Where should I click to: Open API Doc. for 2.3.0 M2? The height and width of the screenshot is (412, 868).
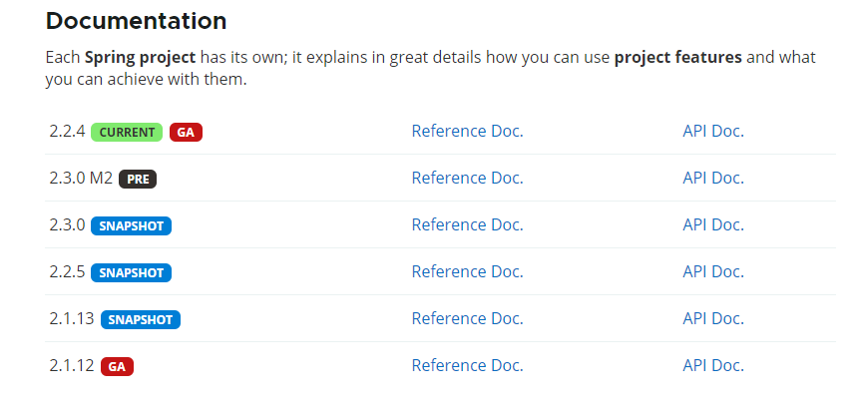click(713, 178)
